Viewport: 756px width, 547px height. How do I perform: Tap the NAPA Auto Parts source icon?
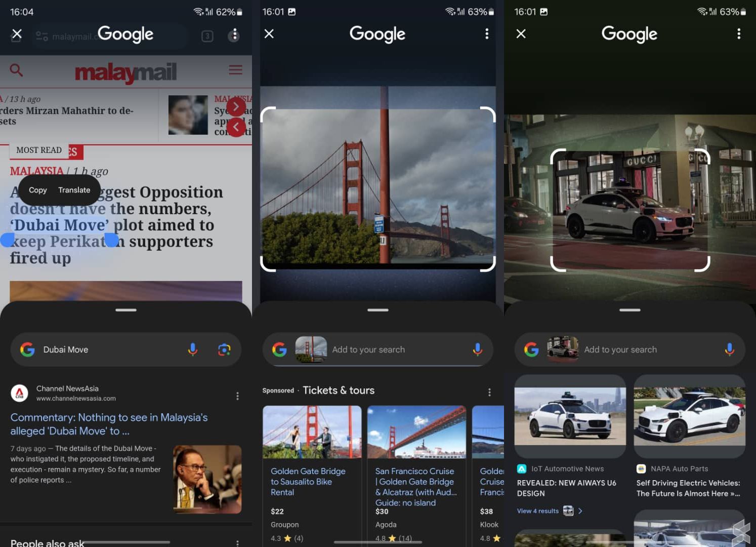(641, 468)
